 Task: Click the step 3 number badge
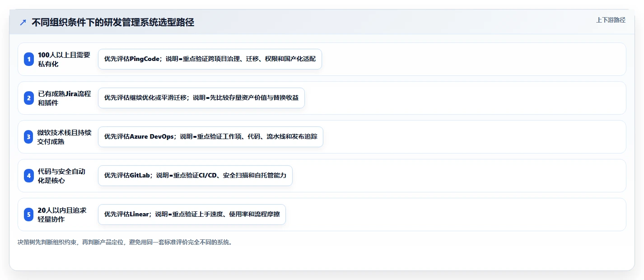tap(29, 137)
